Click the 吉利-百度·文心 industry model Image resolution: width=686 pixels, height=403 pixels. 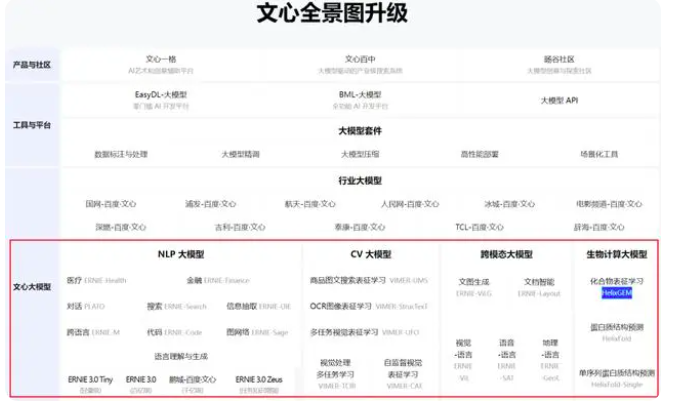(240, 227)
